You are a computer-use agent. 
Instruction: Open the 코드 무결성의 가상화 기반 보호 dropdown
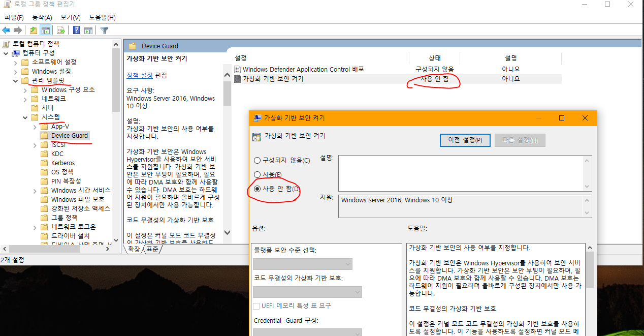[307, 292]
